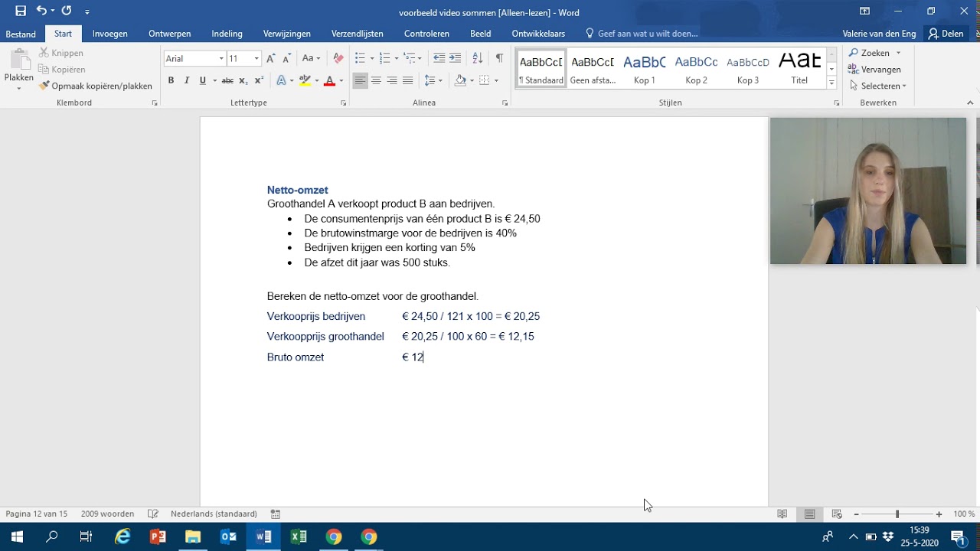Apply the Titel style
980x551 pixels.
point(799,69)
